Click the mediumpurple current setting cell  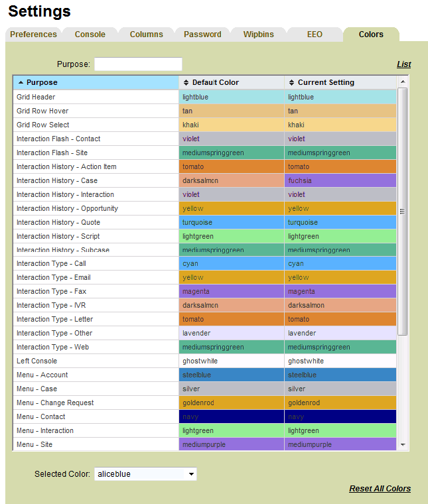[340, 444]
